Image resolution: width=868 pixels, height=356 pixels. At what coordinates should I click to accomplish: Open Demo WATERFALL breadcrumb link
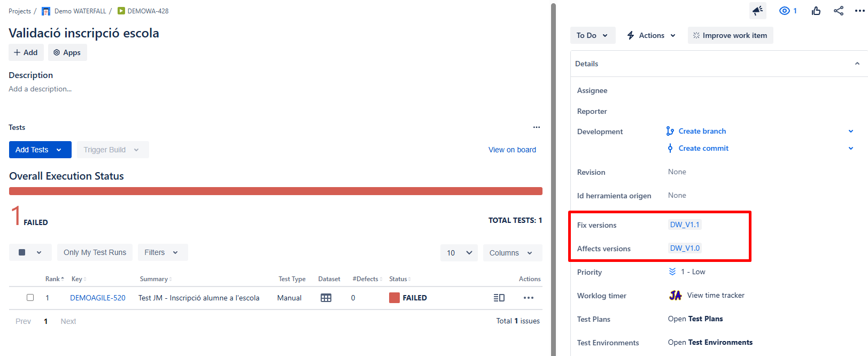tap(80, 11)
